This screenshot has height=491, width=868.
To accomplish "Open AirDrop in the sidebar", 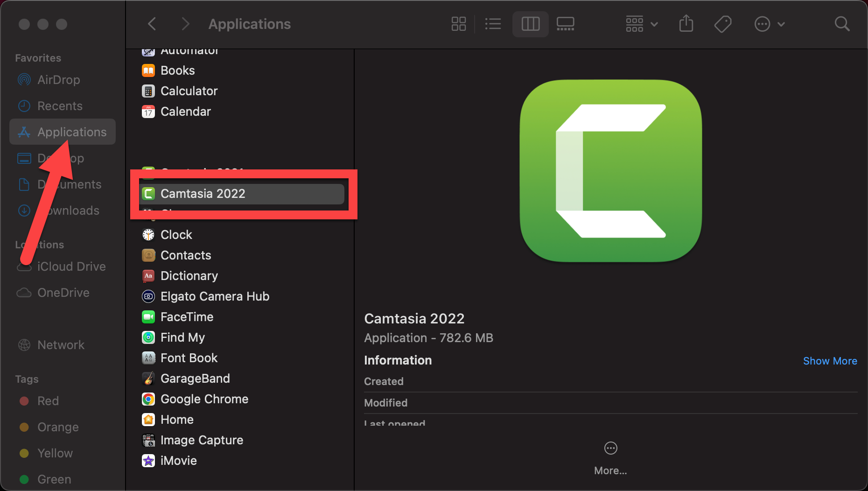I will pos(58,80).
